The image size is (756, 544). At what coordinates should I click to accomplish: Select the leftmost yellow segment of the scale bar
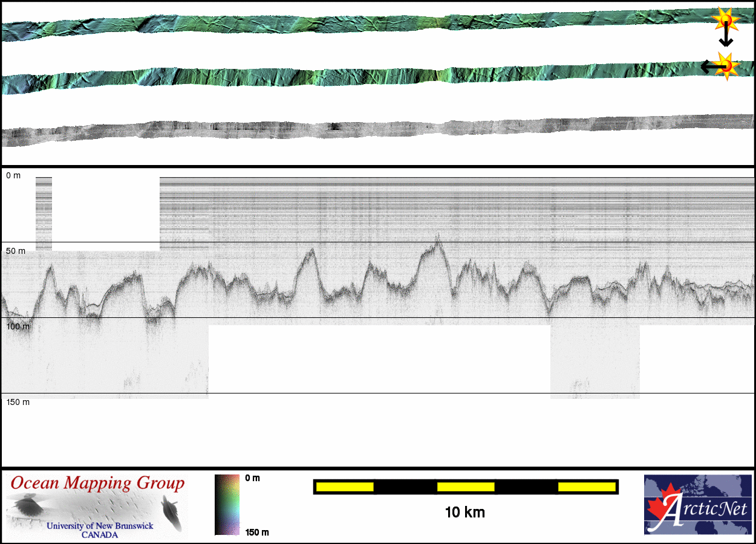[345, 487]
